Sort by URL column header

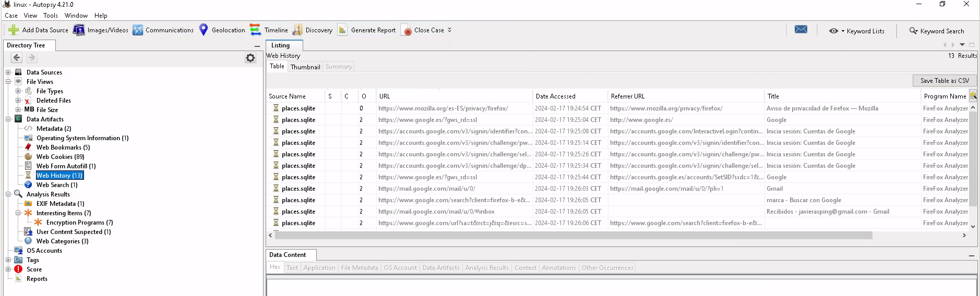[x=454, y=96]
